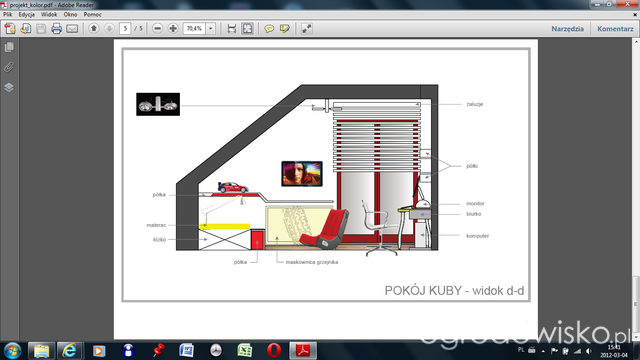Open the Komentarz pane
This screenshot has width=640, height=360.
click(615, 29)
